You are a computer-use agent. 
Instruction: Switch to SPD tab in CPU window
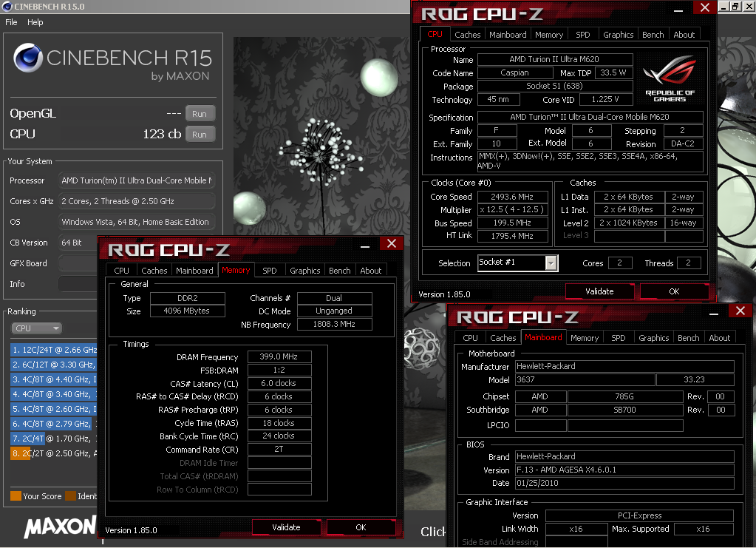[582, 35]
